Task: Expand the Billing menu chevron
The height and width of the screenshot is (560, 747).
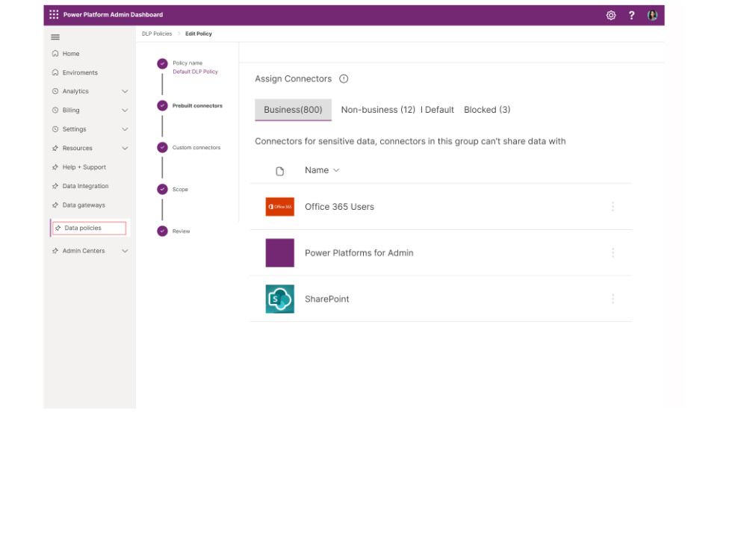Action: [125, 110]
